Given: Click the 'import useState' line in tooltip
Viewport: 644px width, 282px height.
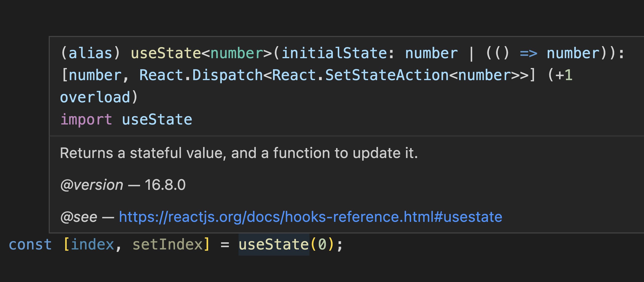Looking at the screenshot, I should tap(126, 119).
